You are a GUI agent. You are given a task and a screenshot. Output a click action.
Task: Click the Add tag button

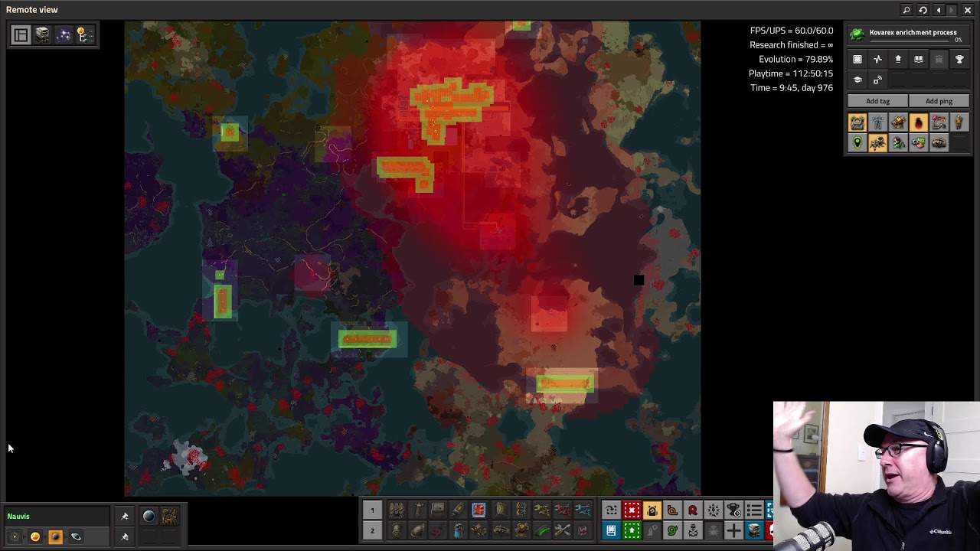(877, 101)
